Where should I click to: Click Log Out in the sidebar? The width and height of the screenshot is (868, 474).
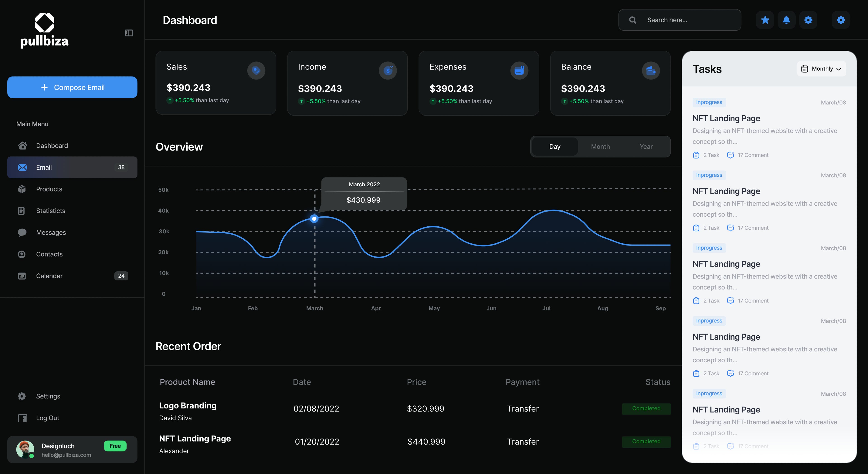(47, 418)
